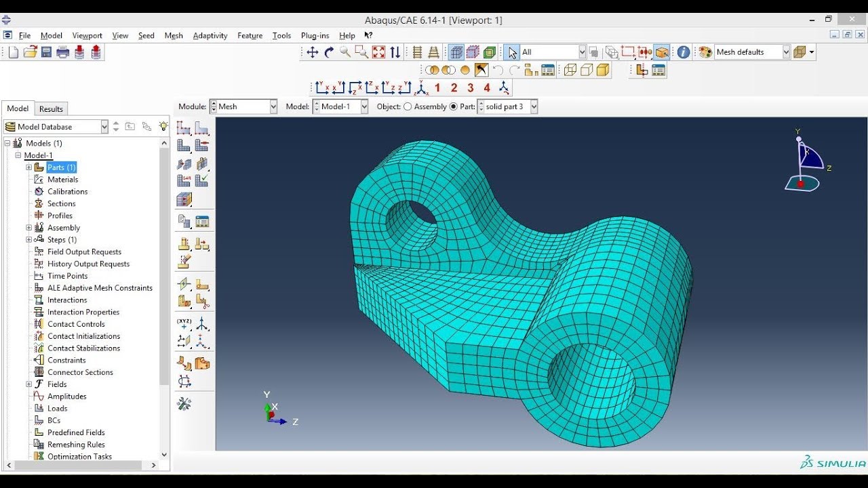Image resolution: width=868 pixels, height=488 pixels.
Task: Apply the XY front view icon
Action: [322, 87]
